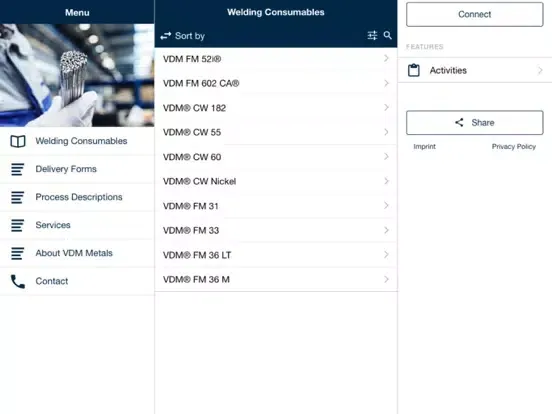Expand chevron on Activities row
This screenshot has width=552, height=414.
(540, 70)
